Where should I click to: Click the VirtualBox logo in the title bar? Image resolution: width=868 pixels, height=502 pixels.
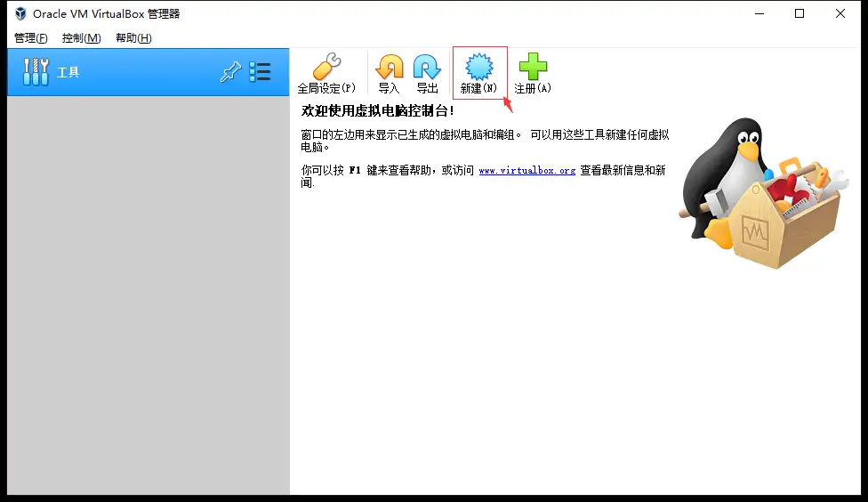[20, 13]
